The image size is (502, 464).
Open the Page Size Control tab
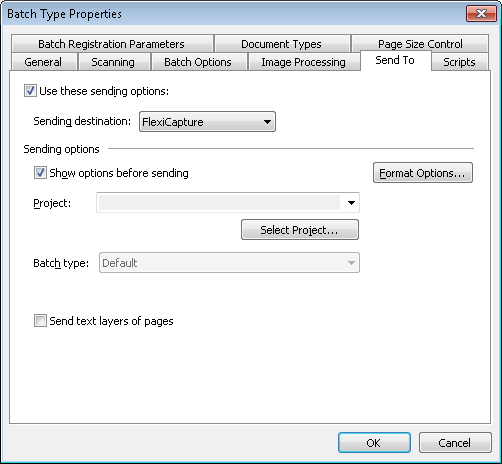pyautogui.click(x=420, y=44)
